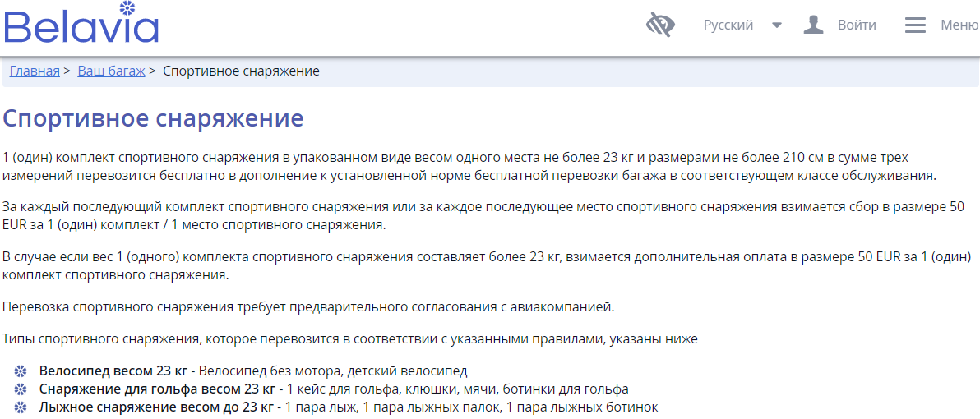
Task: Open the Русский language selector
Action: point(728,25)
